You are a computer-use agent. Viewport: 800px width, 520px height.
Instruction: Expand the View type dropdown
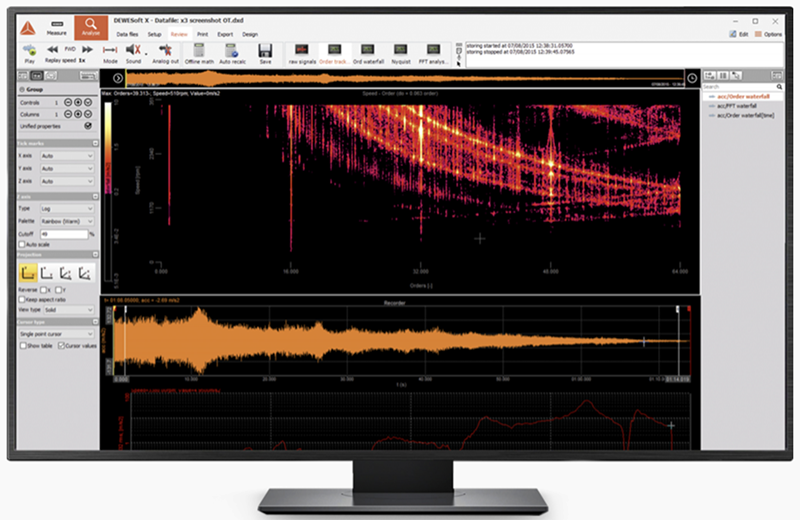pos(66,310)
